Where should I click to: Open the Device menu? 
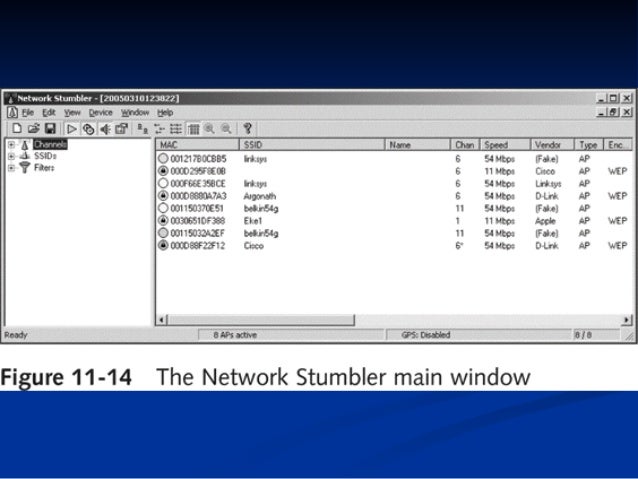(x=101, y=112)
